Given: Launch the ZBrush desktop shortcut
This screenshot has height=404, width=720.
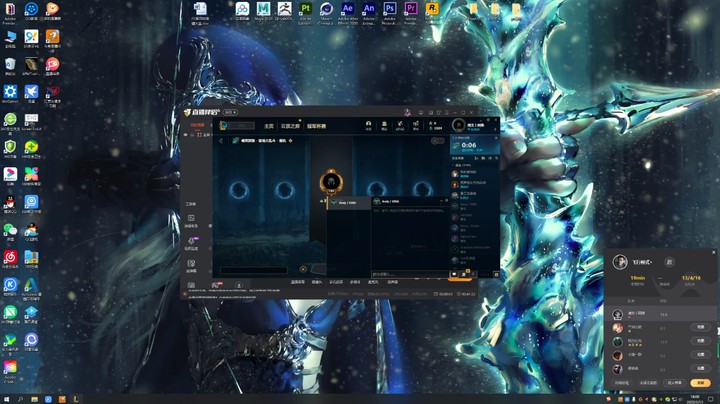Looking at the screenshot, I should (x=284, y=9).
